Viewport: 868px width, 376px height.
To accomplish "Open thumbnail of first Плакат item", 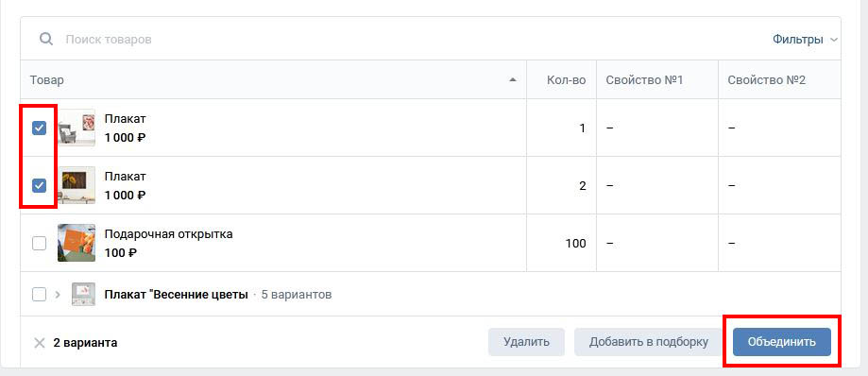I will pos(77,128).
